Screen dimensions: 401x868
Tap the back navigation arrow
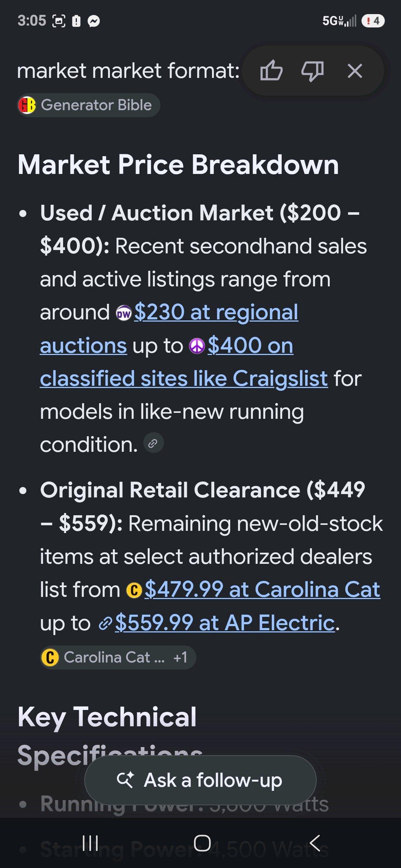(315, 843)
